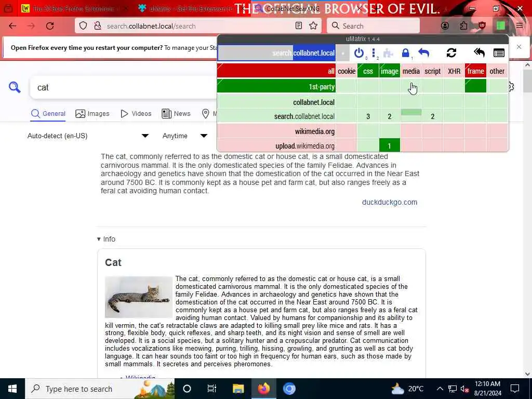Image resolution: width=532 pixels, height=399 pixels.
Task: Toggle the upload.wikimedia.org hostname row
Action: point(276,145)
